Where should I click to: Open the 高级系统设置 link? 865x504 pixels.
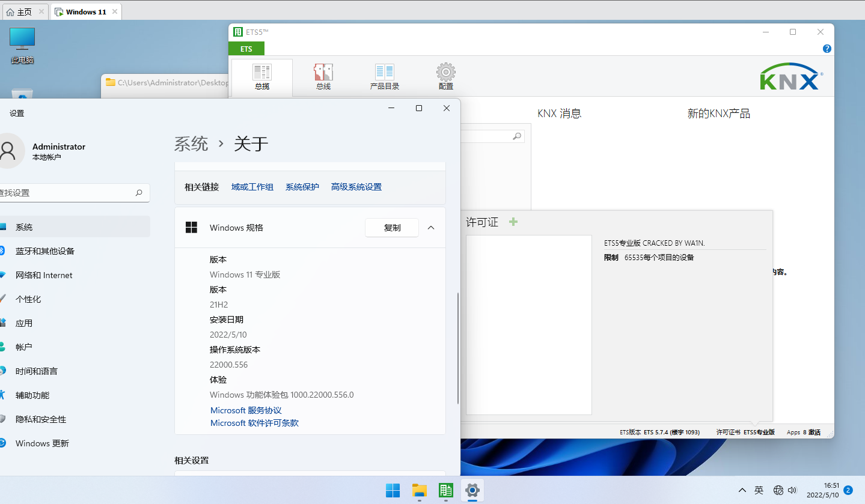click(356, 187)
